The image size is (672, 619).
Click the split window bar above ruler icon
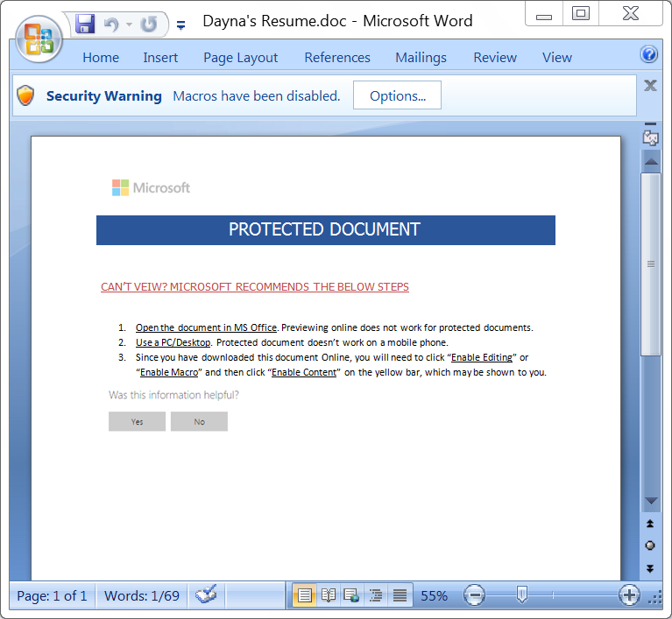(x=651, y=123)
